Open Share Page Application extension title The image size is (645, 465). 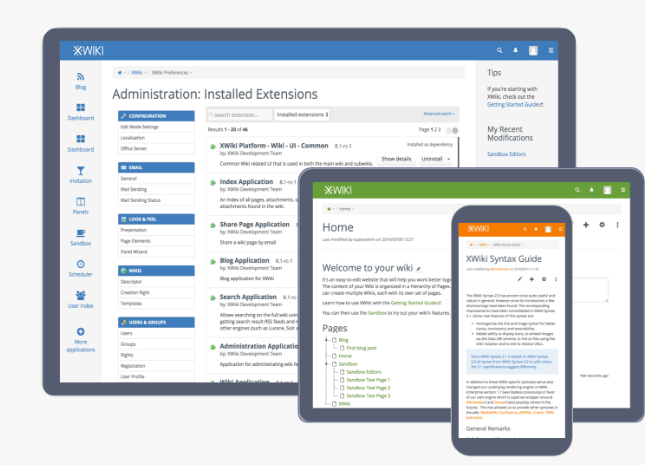pyautogui.click(x=255, y=224)
